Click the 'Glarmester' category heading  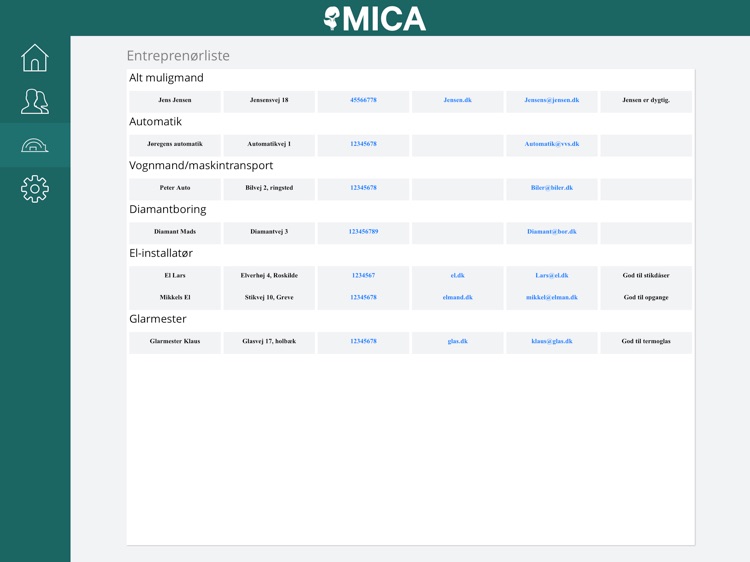[x=158, y=319]
